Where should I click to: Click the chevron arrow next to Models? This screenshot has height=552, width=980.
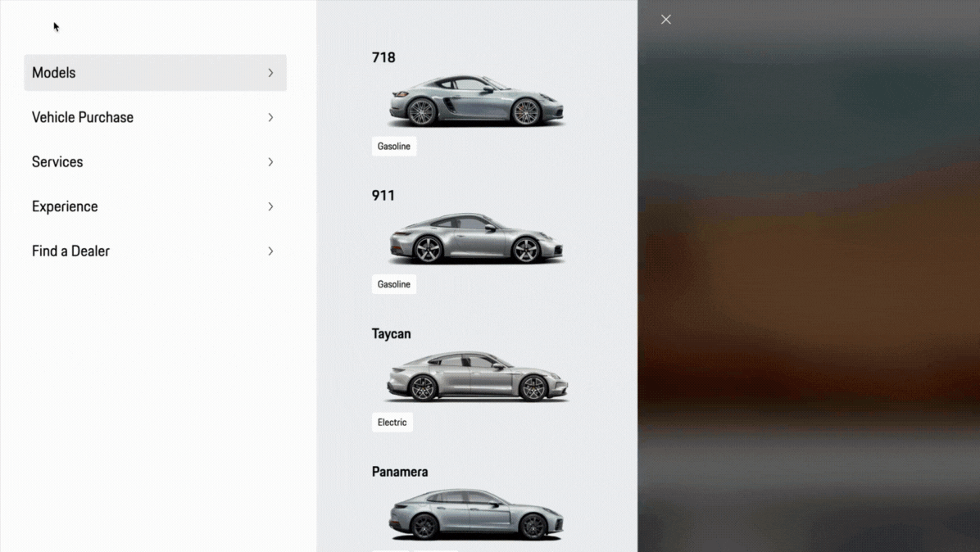coord(270,73)
